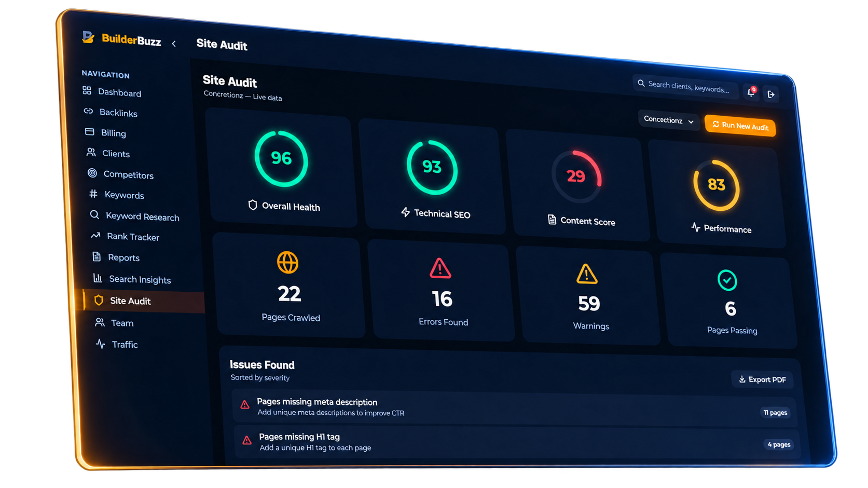Click the Team people icon
The width and height of the screenshot is (868, 488).
point(100,322)
